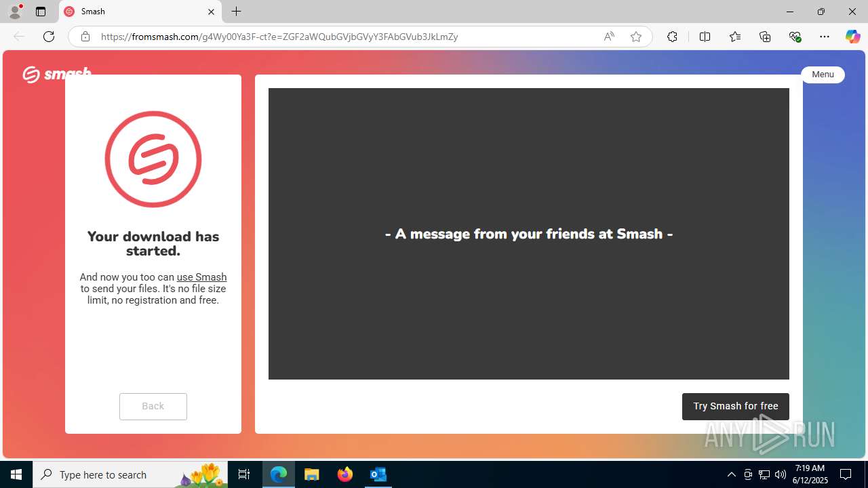Open the tab actions menu icon

click(41, 12)
